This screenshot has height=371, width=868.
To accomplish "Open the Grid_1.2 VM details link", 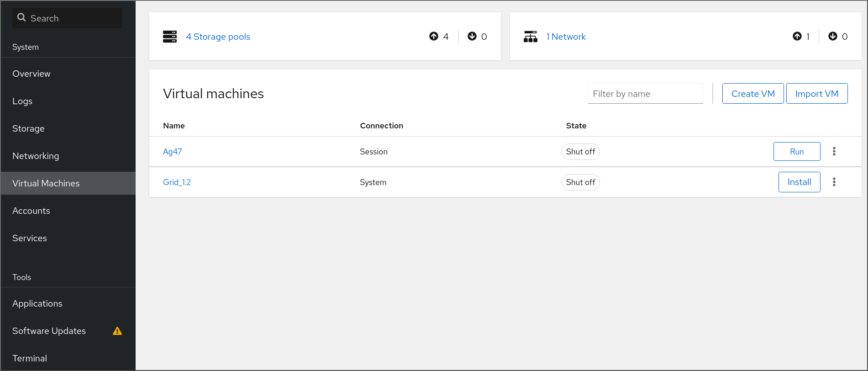I will [x=177, y=182].
